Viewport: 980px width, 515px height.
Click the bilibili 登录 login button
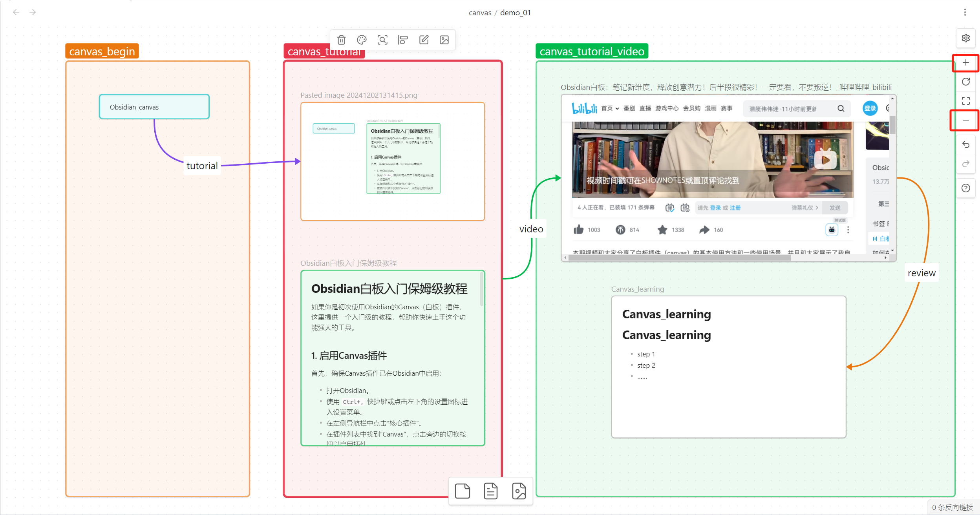(x=870, y=108)
